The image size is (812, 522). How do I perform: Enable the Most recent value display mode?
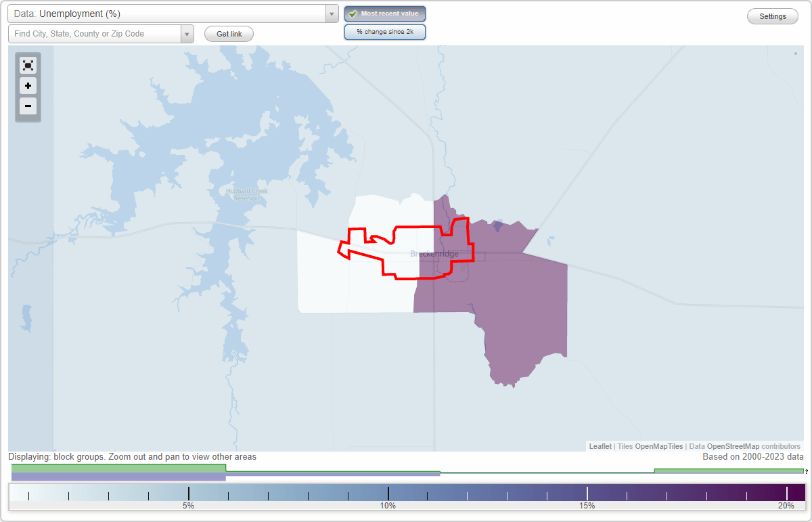pos(384,14)
